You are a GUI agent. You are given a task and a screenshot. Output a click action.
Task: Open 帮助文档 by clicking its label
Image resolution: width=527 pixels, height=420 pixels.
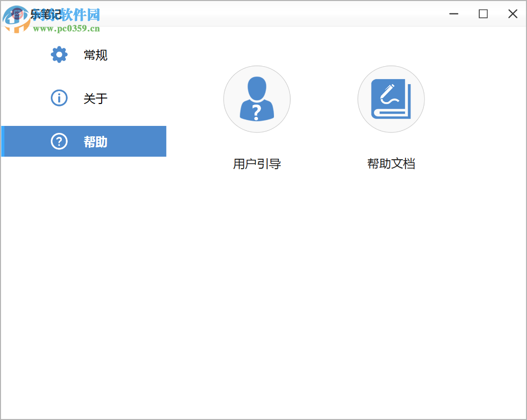pyautogui.click(x=391, y=164)
